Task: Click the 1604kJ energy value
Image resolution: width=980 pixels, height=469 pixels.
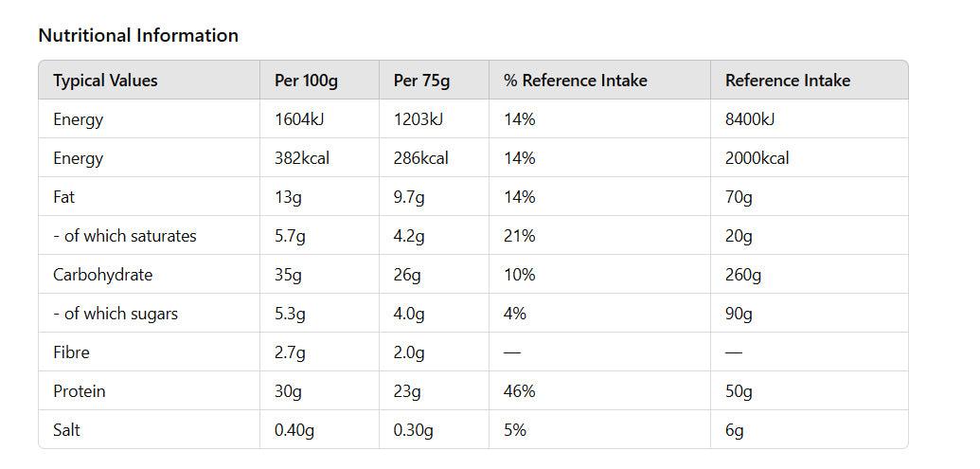Action: coord(299,118)
